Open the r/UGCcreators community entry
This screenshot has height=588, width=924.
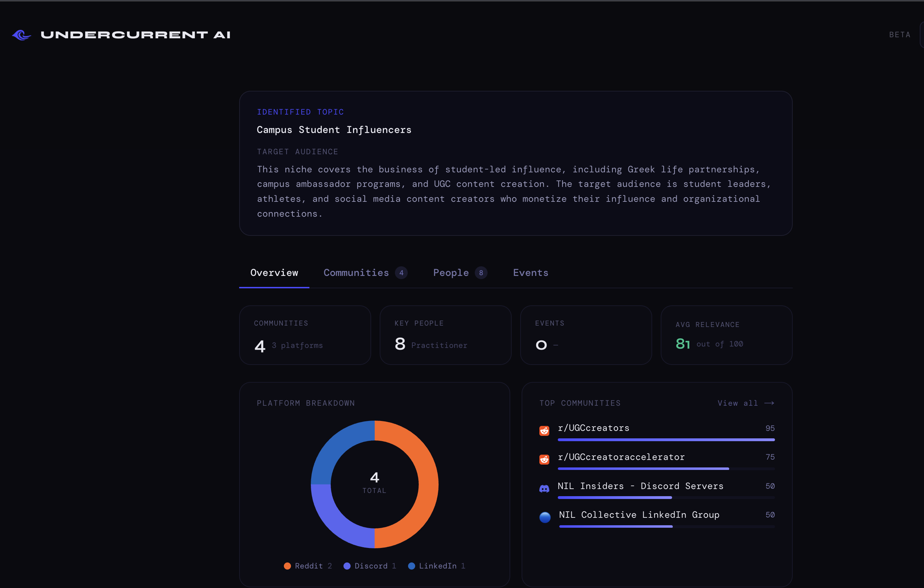(x=593, y=428)
